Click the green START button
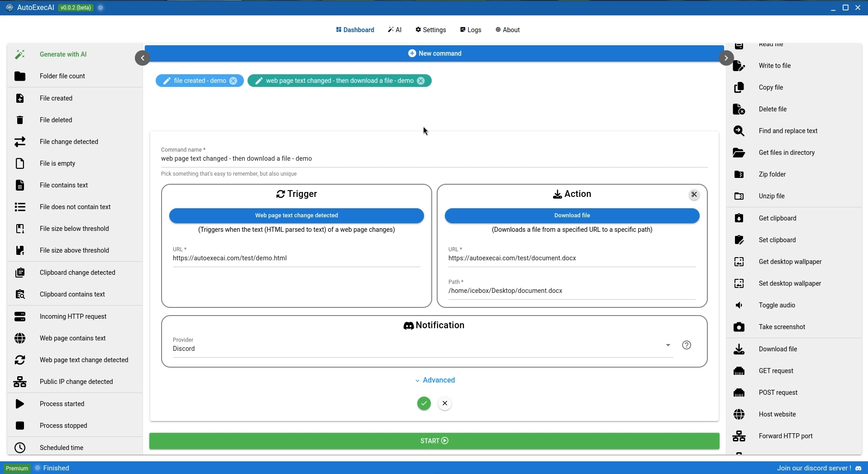This screenshot has height=474, width=868. tap(434, 441)
